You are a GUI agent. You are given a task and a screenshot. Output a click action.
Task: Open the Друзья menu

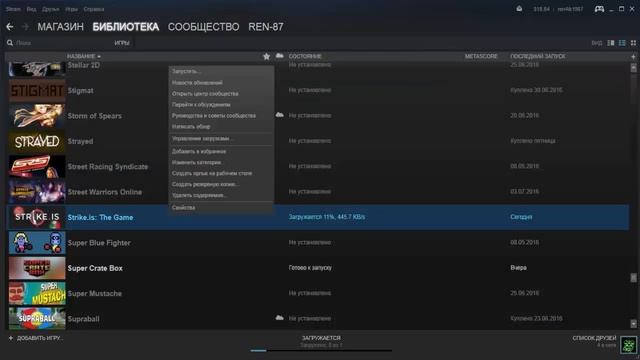point(51,9)
